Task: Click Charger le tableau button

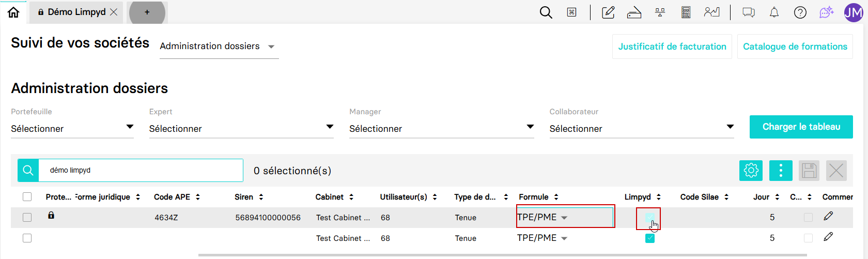Action: (801, 127)
